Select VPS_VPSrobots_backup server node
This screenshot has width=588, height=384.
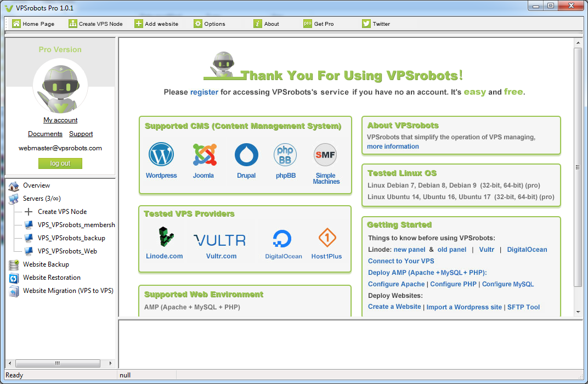(71, 238)
